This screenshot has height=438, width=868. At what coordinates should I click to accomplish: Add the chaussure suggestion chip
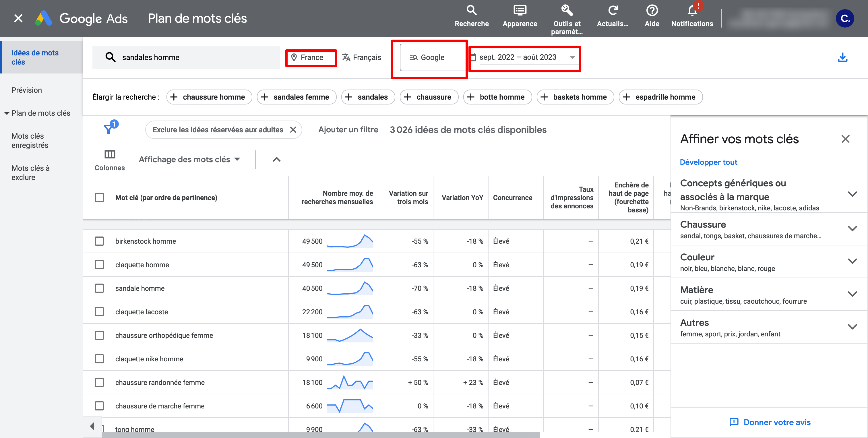point(429,97)
